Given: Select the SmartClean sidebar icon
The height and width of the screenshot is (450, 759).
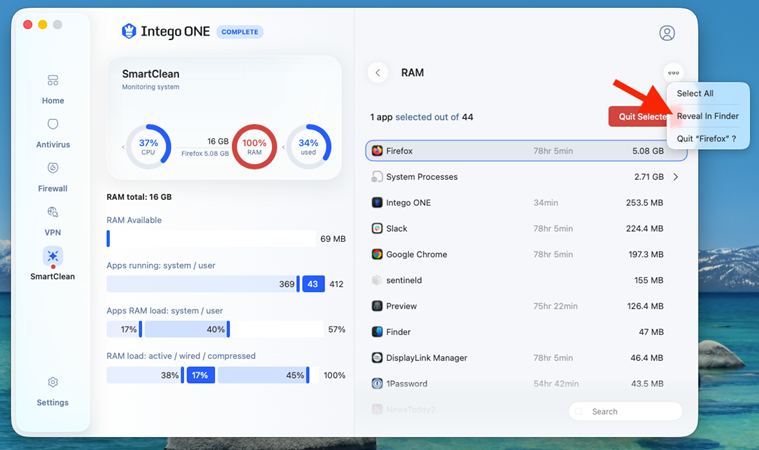Looking at the screenshot, I should (x=53, y=256).
